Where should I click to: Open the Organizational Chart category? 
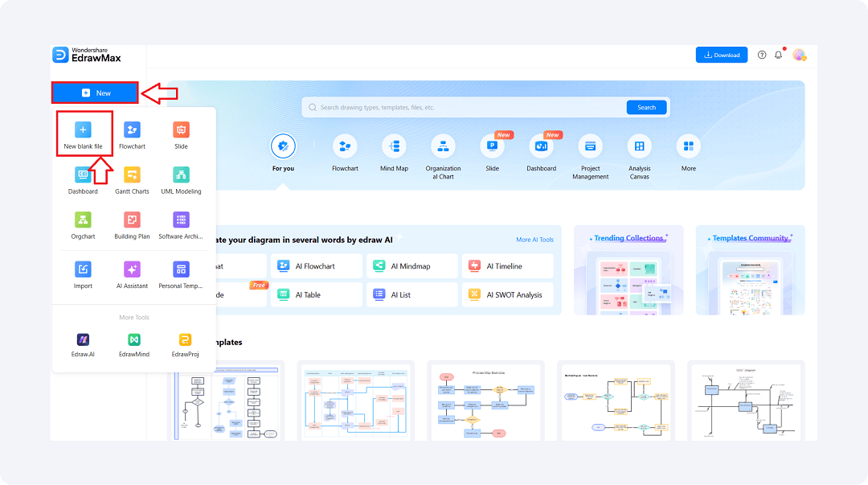(443, 157)
